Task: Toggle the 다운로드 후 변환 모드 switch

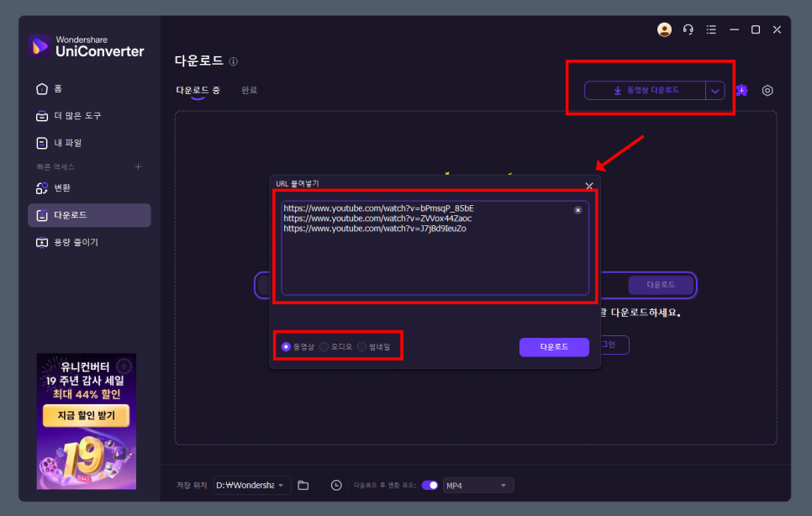Action: point(430,486)
